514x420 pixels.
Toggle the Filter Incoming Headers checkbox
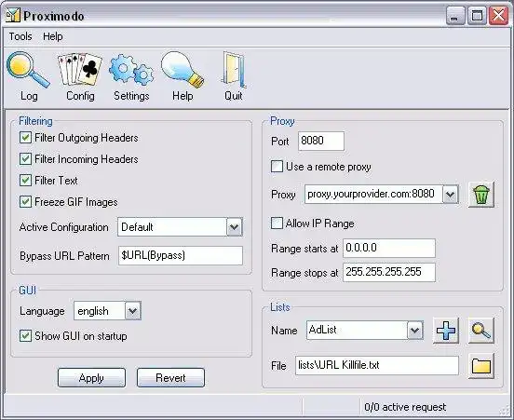coord(25,159)
